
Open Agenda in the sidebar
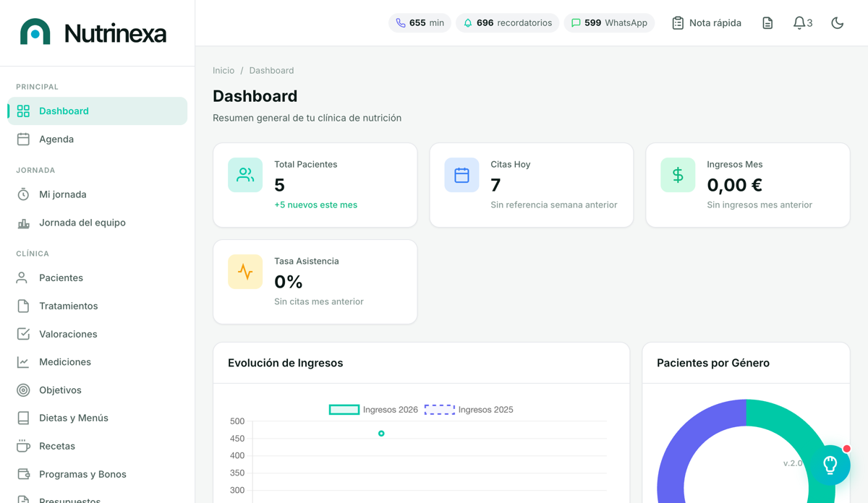pyautogui.click(x=98, y=139)
